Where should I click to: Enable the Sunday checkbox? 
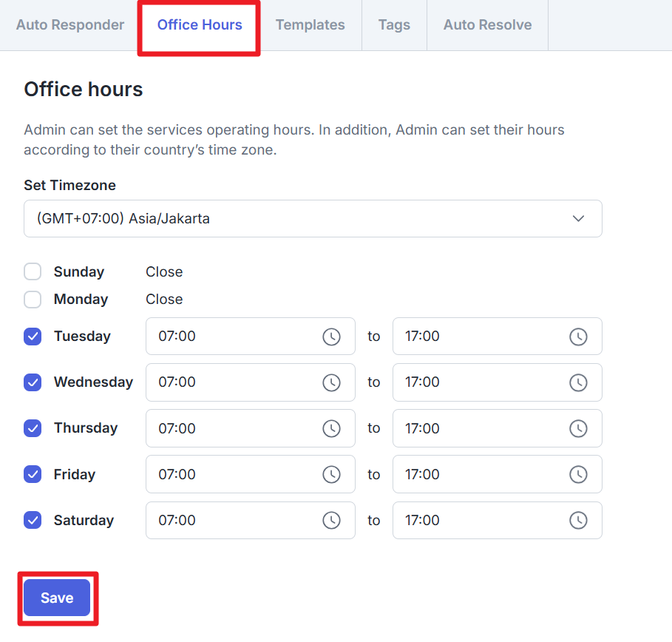click(33, 271)
